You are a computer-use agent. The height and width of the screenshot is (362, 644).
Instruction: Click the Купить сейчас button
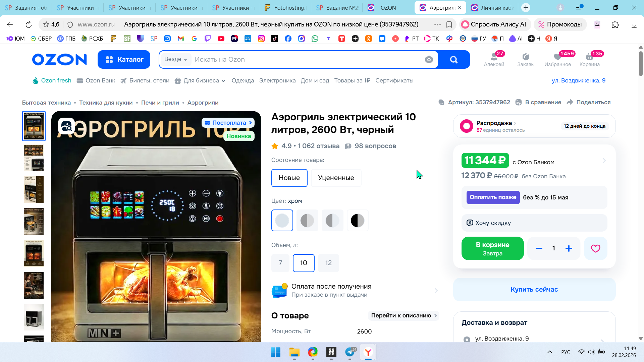tap(534, 290)
